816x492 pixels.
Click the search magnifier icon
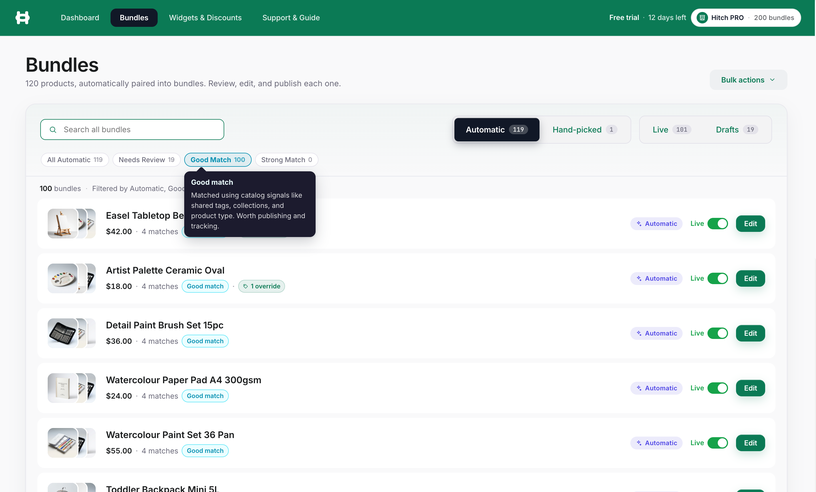53,130
